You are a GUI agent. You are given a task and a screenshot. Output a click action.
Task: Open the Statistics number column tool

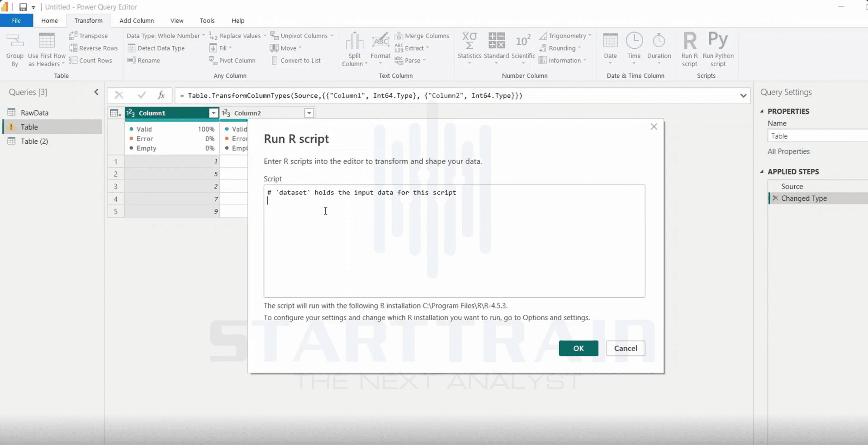coord(469,48)
